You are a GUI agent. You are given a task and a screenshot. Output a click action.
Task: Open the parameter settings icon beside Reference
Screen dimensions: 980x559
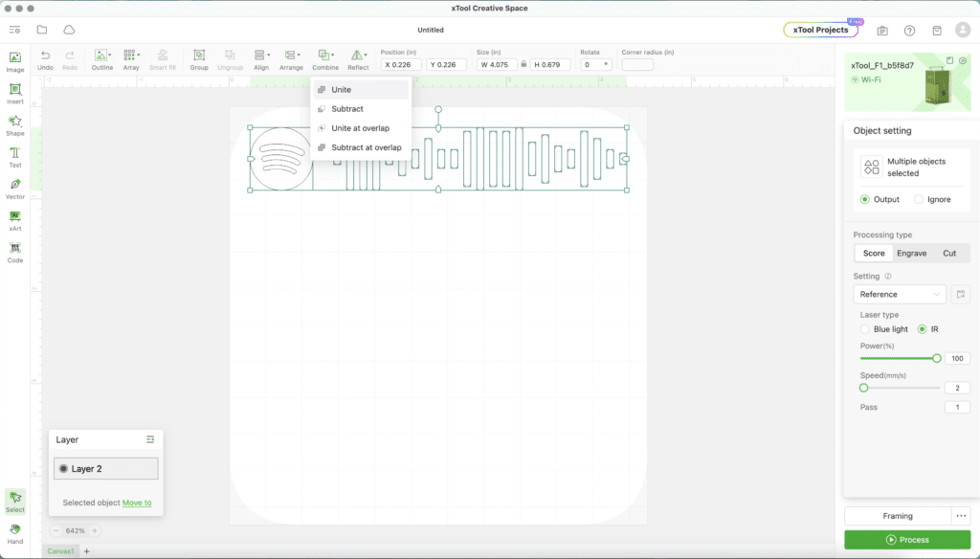click(961, 294)
